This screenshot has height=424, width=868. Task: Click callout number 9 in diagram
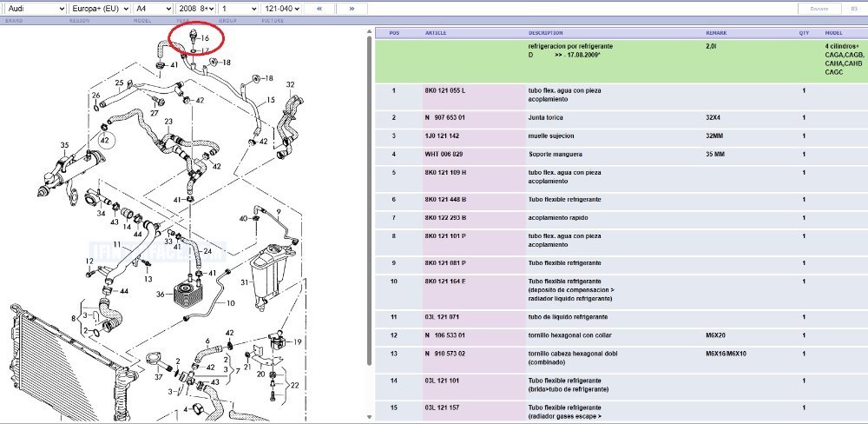279,212
